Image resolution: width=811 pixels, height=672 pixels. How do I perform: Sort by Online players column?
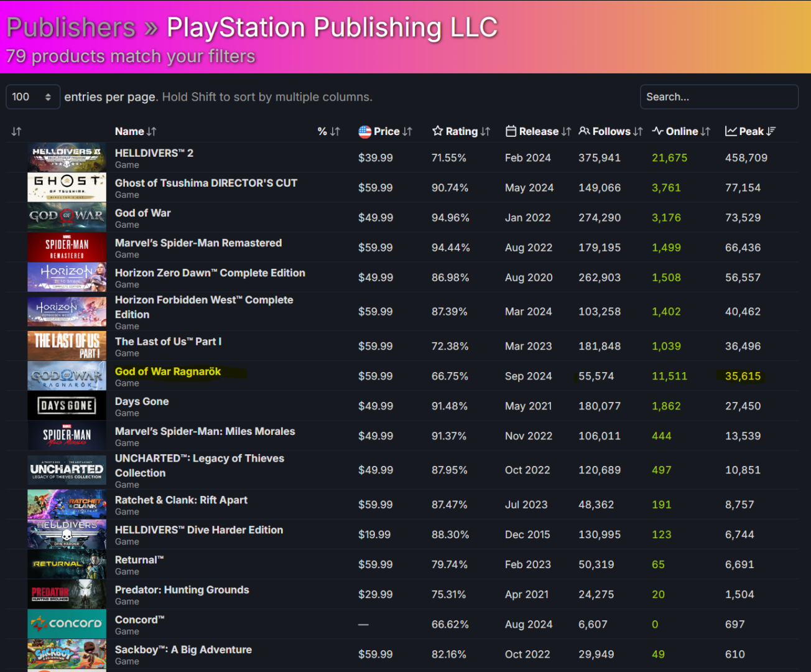tap(681, 131)
